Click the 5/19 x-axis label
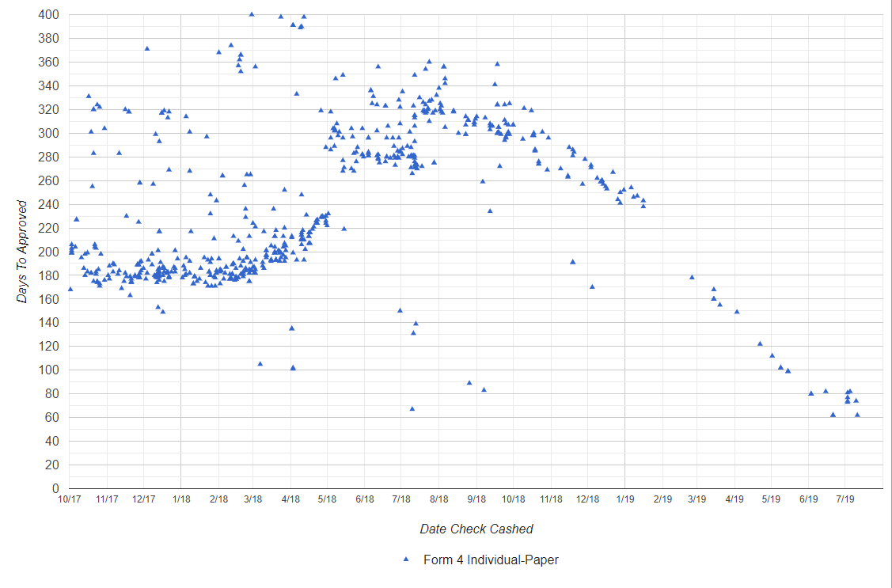 click(x=771, y=499)
